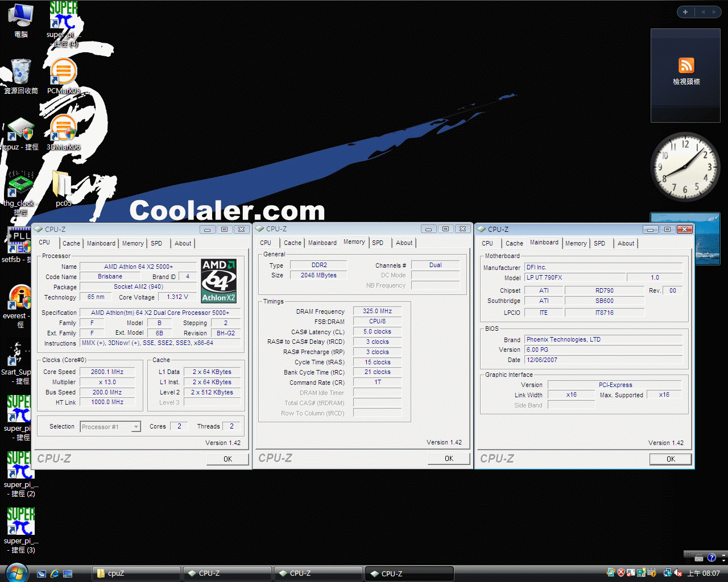Click the 2048 MBytes memory size value
The width and height of the screenshot is (728, 582).
pos(318,275)
